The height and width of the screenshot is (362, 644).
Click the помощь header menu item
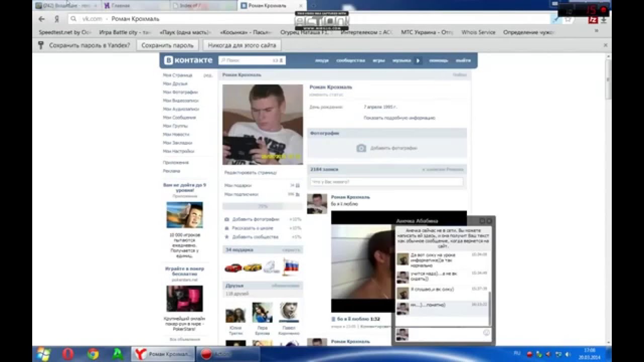click(x=438, y=60)
